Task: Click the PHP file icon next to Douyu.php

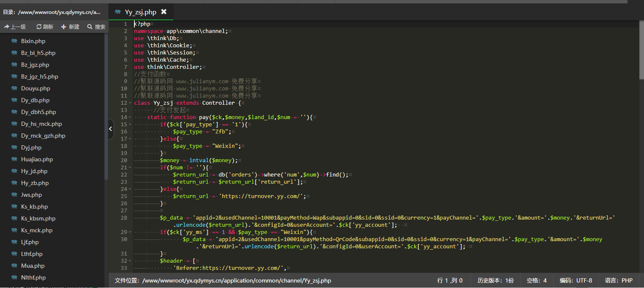Action: pyautogui.click(x=14, y=88)
